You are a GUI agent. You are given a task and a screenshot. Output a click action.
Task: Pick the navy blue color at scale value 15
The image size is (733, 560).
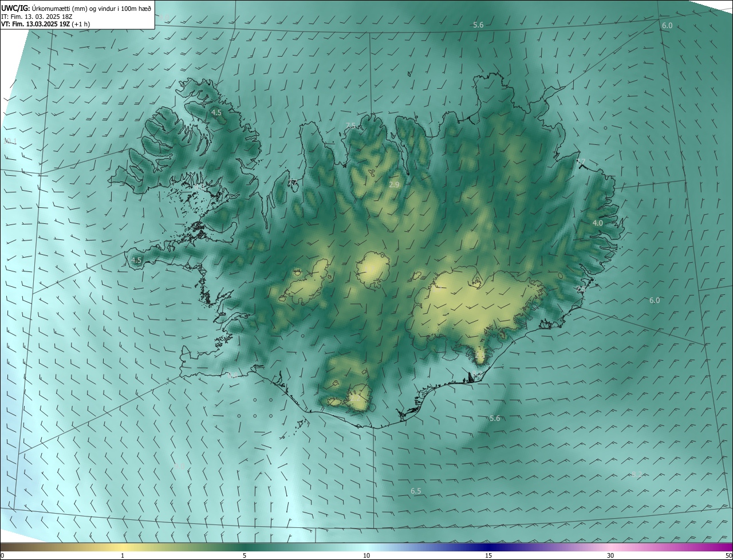pyautogui.click(x=488, y=547)
